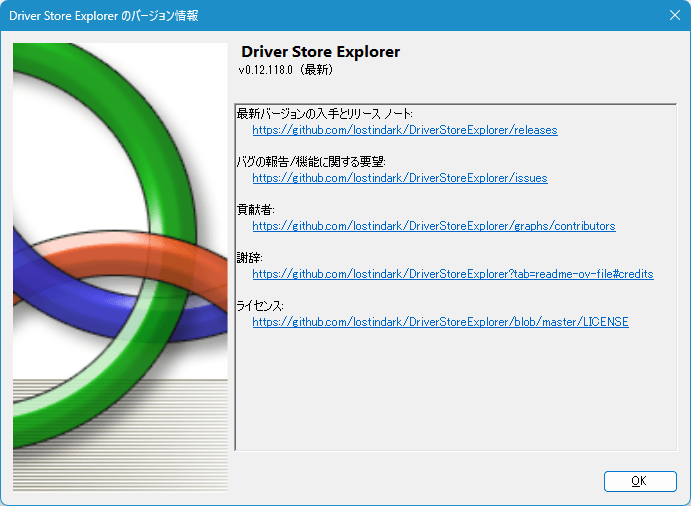Open the graphs/contributors link
691x506 pixels.
[x=434, y=226]
